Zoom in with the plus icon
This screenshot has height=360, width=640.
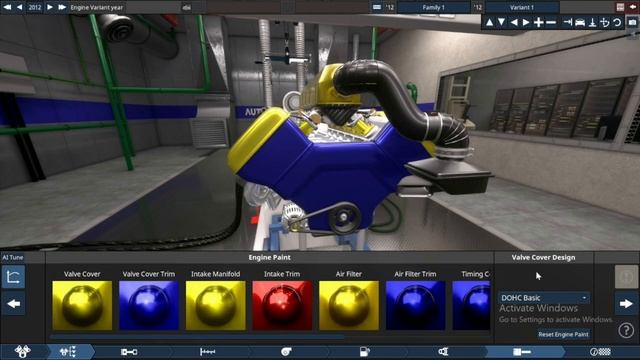[x=538, y=22]
